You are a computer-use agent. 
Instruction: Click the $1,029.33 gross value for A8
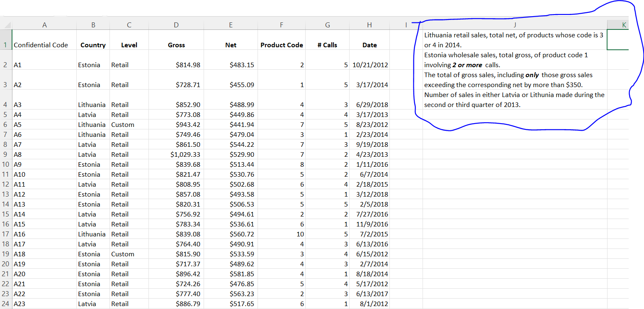(176, 154)
